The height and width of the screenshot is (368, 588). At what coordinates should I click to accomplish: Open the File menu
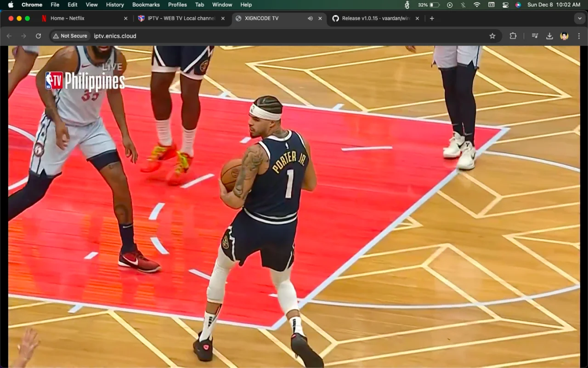55,5
